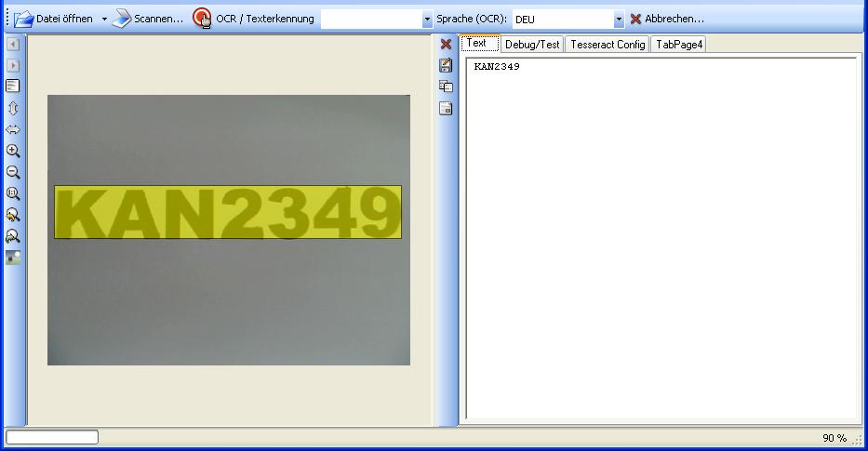This screenshot has height=451, width=868.
Task: Zoom in with the plus magnifier
Action: (13, 151)
